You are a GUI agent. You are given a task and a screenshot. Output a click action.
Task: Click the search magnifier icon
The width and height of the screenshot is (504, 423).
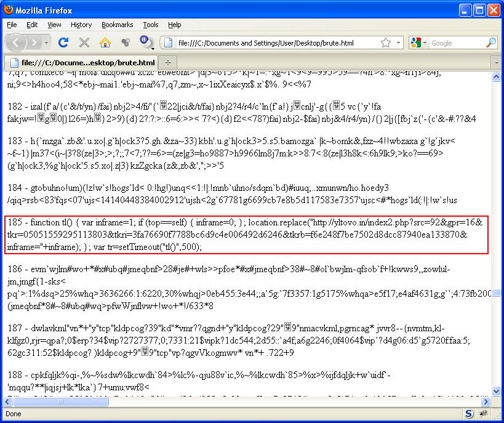click(x=490, y=43)
